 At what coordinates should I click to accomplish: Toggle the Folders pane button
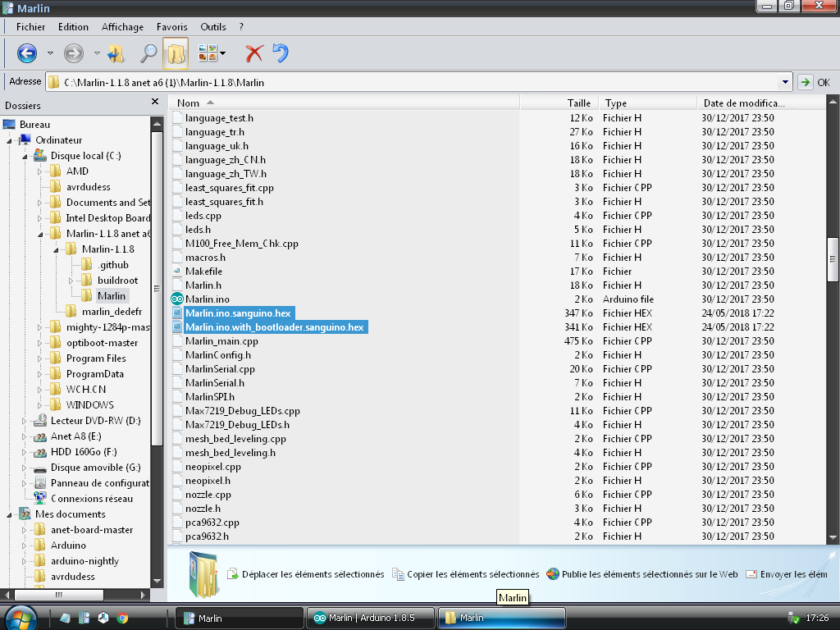[x=176, y=53]
